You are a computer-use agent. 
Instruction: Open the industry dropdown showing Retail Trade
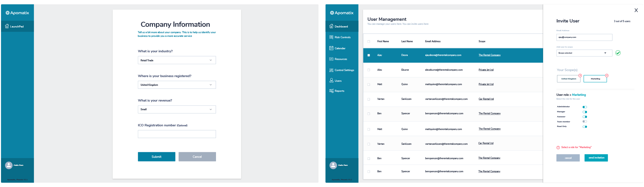click(x=177, y=60)
